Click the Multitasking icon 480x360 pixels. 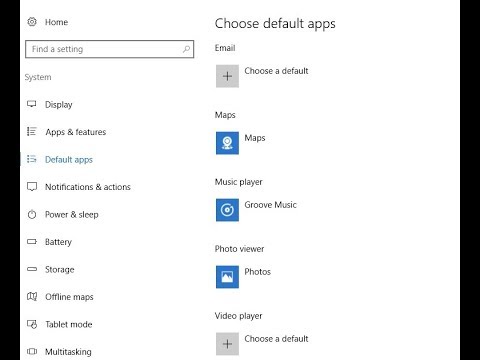pos(32,351)
